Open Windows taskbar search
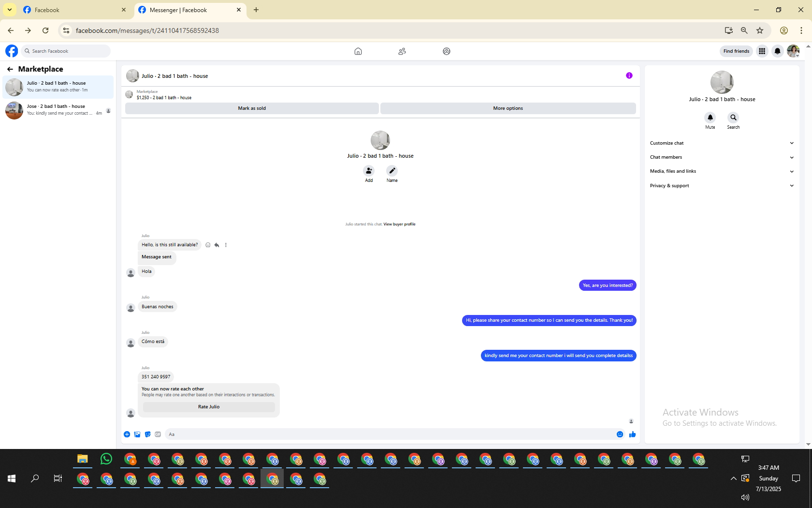 [x=35, y=478]
